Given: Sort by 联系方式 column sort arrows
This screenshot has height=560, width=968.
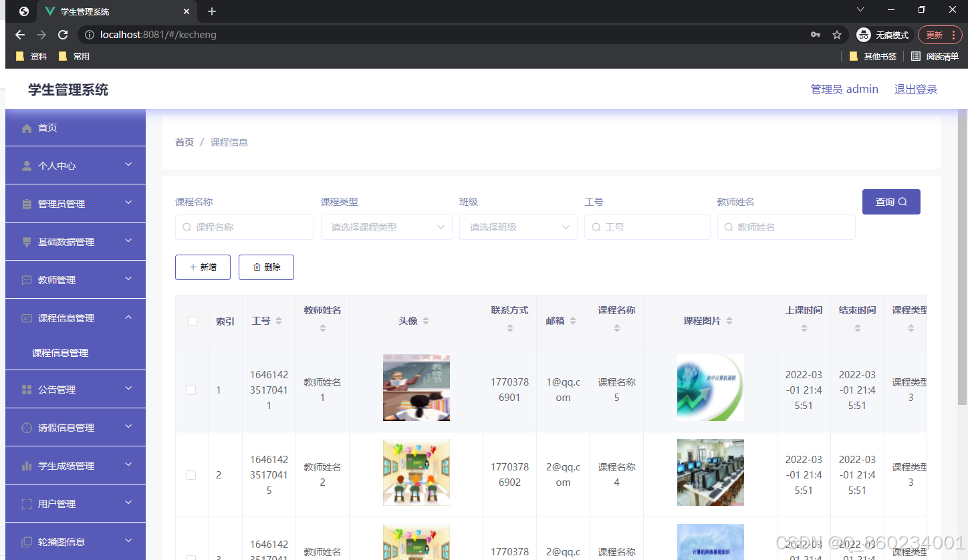Looking at the screenshot, I should click(510, 328).
